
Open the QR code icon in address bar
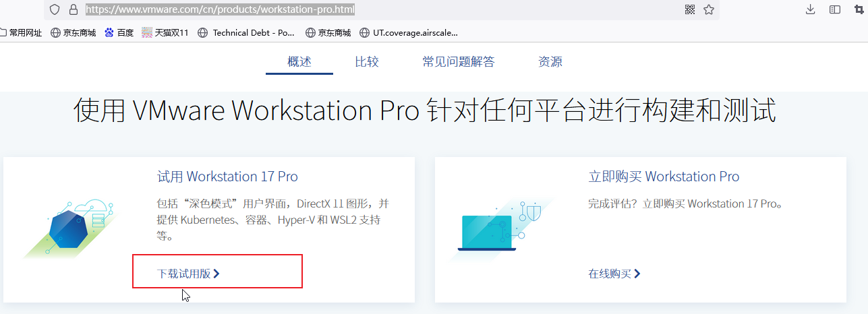point(690,9)
